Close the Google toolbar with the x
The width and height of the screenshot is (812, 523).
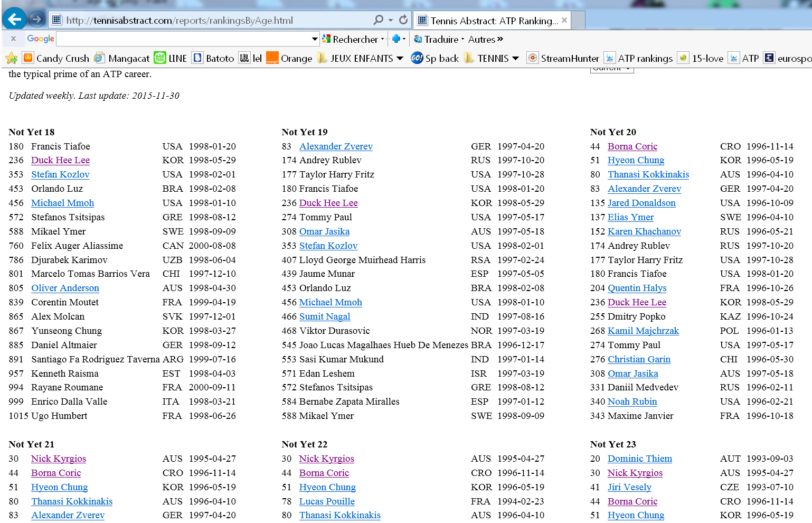[14, 39]
